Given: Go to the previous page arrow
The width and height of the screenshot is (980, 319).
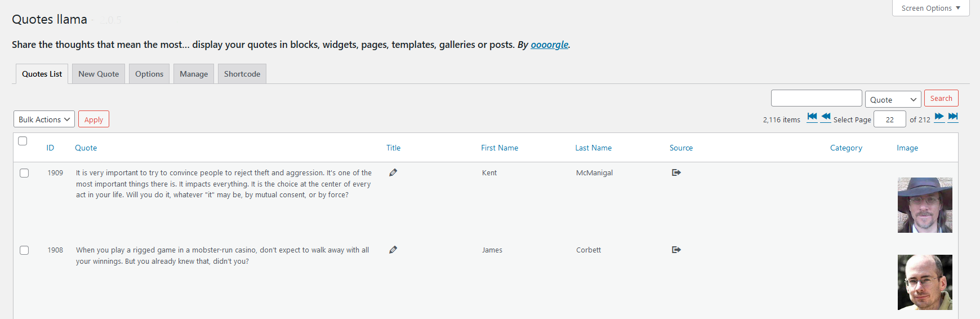Looking at the screenshot, I should pyautogui.click(x=826, y=117).
